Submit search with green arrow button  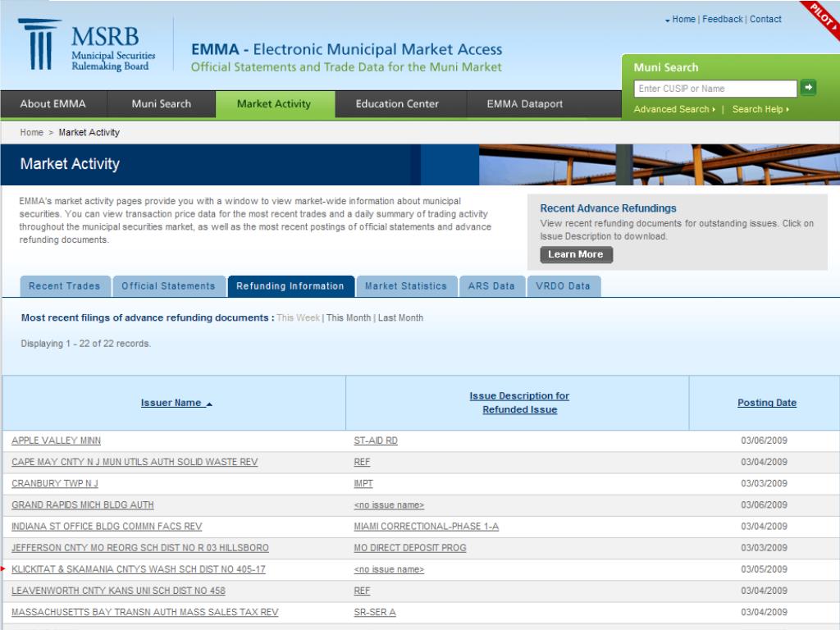coord(808,87)
